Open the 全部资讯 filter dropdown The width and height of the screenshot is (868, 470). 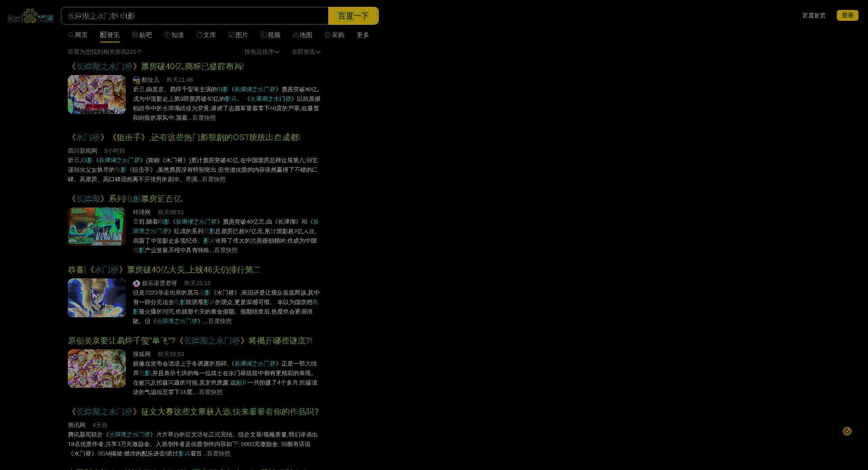click(306, 52)
